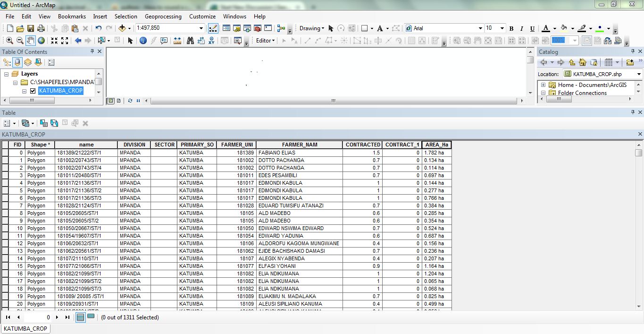The image size is (644, 334).
Task: Toggle underline text formatting
Action: (533, 28)
